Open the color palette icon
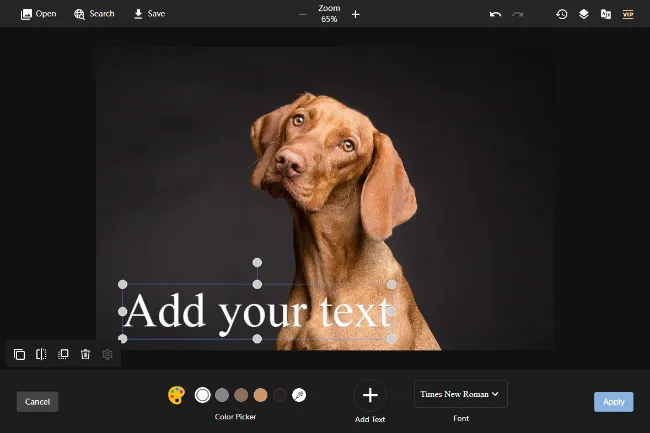 [x=176, y=395]
